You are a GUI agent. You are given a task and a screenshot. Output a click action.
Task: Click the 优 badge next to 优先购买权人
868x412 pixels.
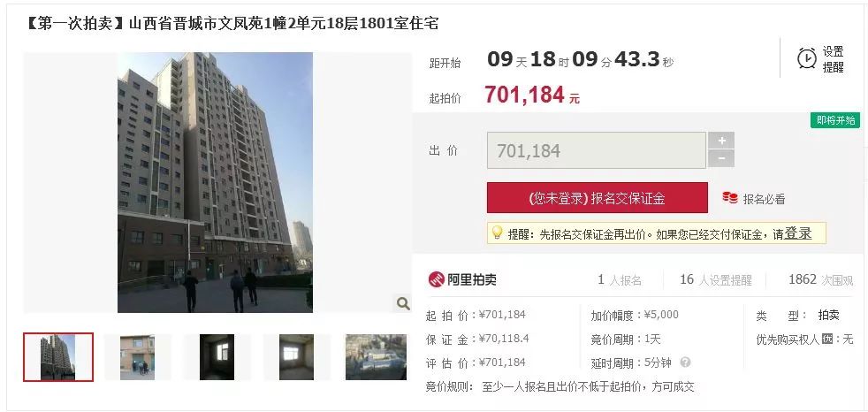tap(827, 339)
